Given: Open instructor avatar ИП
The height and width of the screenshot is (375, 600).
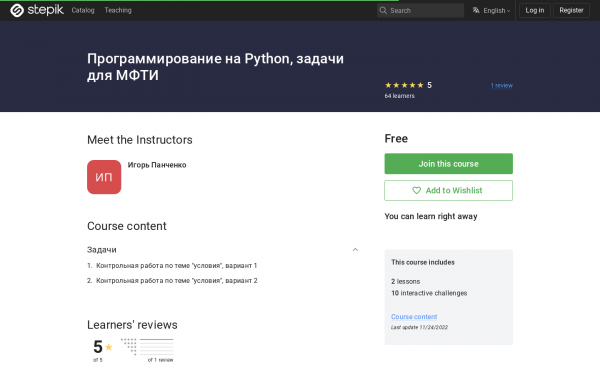Looking at the screenshot, I should 104,177.
